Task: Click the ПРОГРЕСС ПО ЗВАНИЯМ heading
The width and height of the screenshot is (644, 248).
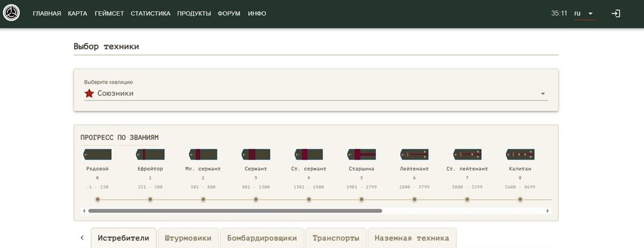Action: pyautogui.click(x=120, y=138)
